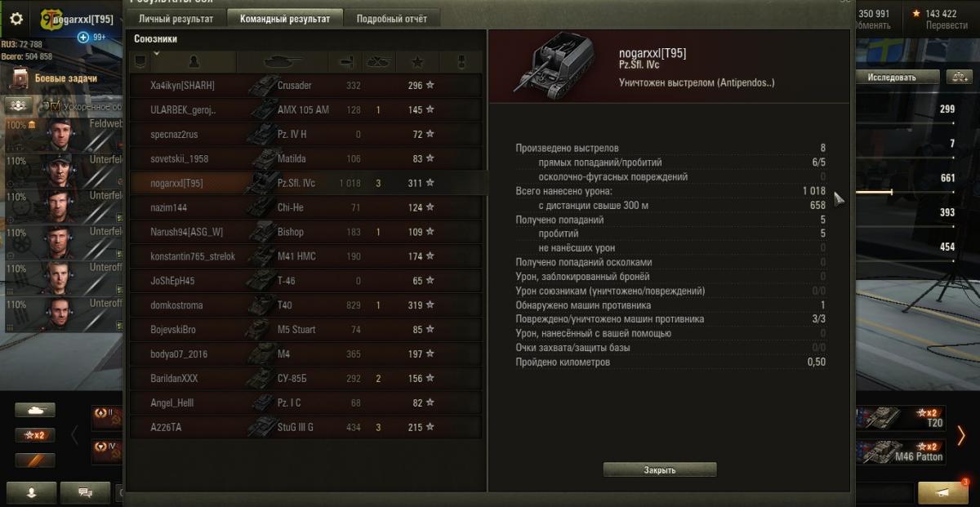Sort allies by destroyed vehicles icon
Screen dimensions: 980x507
[x=379, y=61]
